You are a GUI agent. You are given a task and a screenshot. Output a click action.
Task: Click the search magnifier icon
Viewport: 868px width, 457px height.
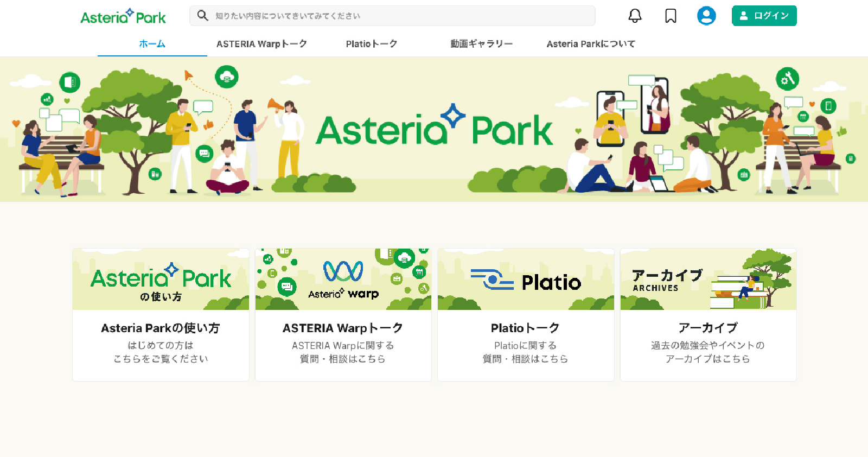pos(202,16)
